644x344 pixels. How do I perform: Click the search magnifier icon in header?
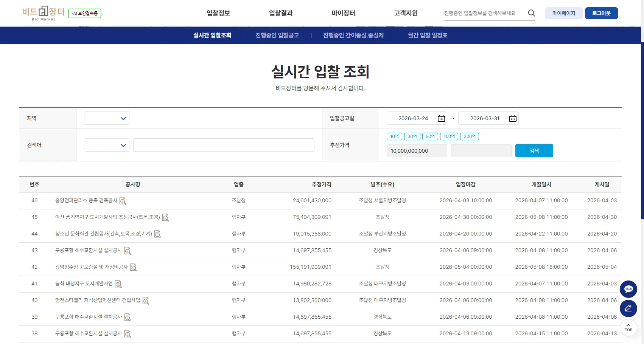[x=531, y=13]
